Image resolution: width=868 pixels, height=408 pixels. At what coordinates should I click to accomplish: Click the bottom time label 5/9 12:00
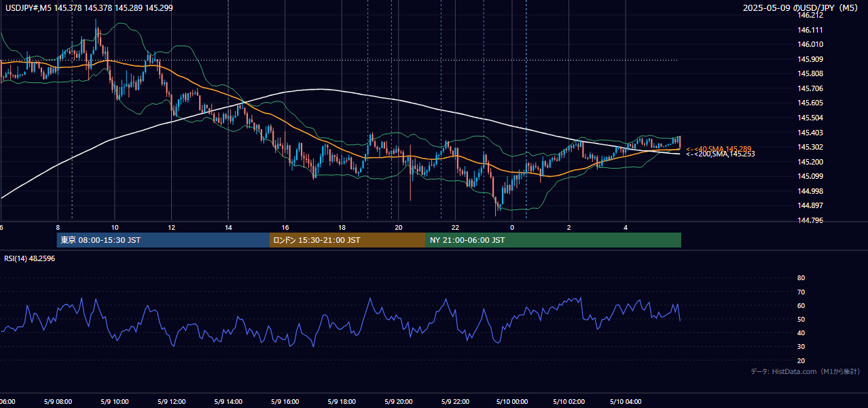pos(171,402)
